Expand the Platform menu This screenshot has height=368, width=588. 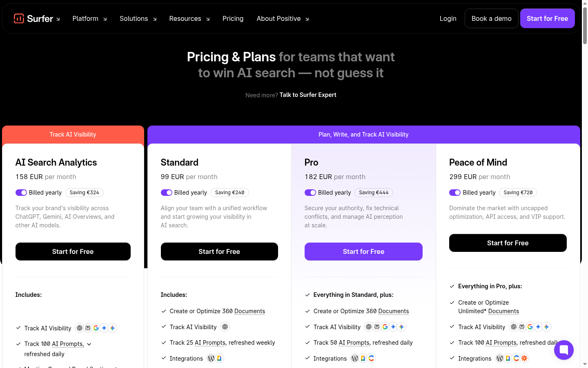pyautogui.click(x=89, y=18)
